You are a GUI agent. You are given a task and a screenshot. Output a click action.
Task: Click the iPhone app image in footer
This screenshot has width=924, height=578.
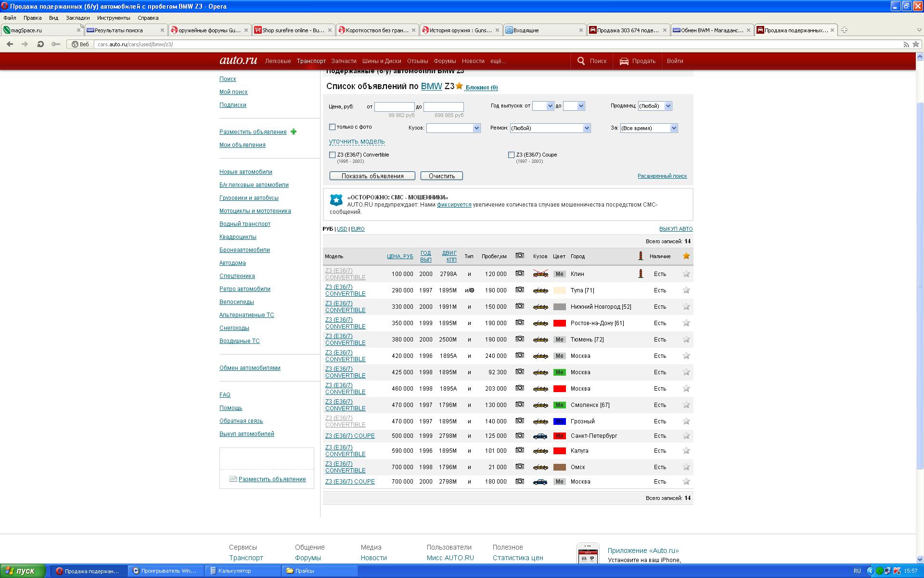(588, 554)
